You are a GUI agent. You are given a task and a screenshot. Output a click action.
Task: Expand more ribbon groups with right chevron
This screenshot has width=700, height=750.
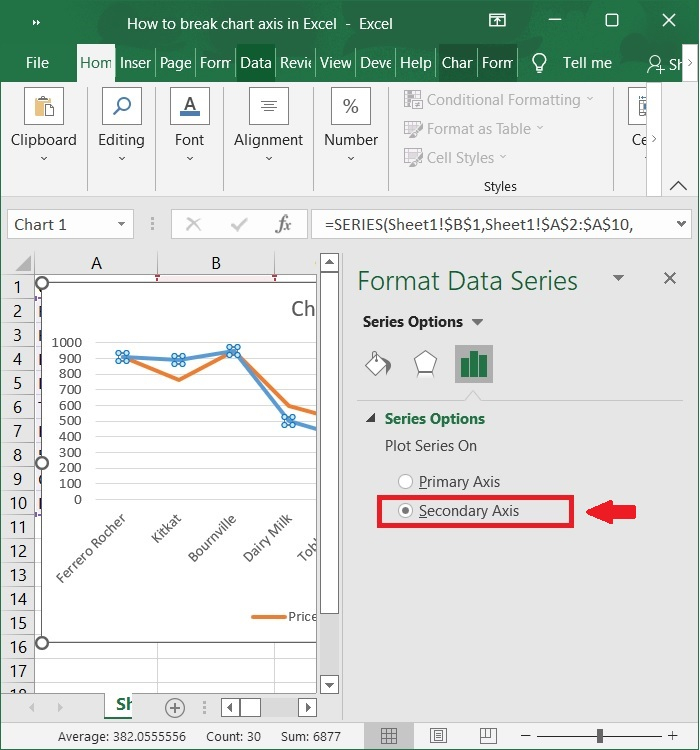point(654,139)
